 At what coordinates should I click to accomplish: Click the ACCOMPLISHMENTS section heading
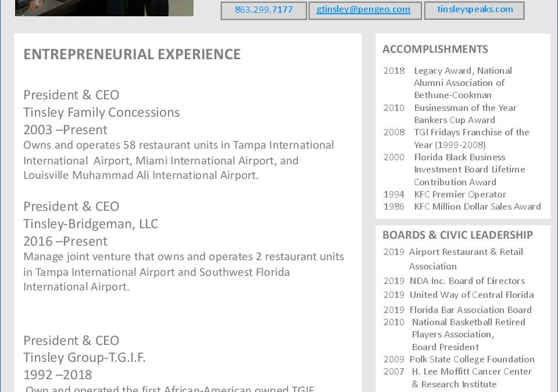[x=435, y=49]
